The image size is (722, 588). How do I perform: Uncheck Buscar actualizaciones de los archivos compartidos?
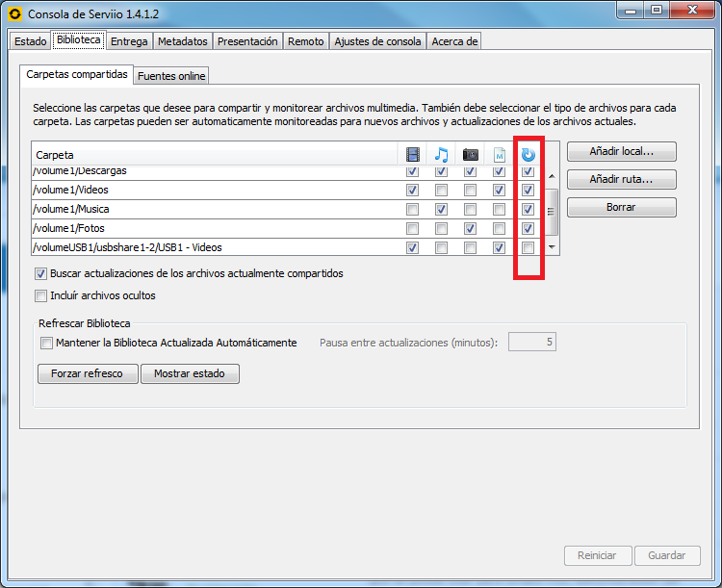(x=41, y=273)
